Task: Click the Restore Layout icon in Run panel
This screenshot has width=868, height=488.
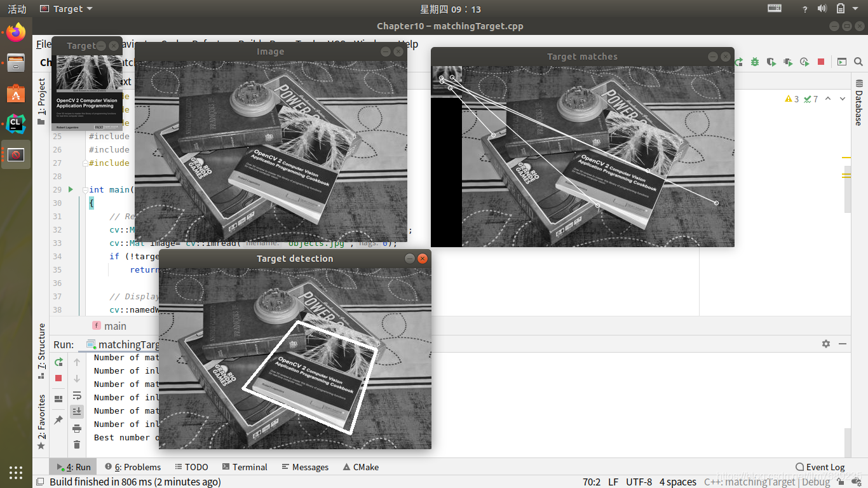Action: coord(58,399)
